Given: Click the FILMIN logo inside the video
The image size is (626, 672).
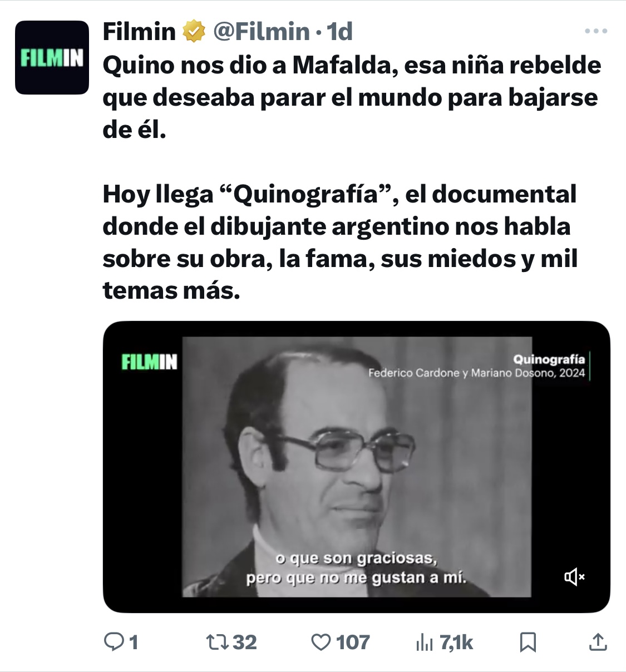Looking at the screenshot, I should [149, 362].
